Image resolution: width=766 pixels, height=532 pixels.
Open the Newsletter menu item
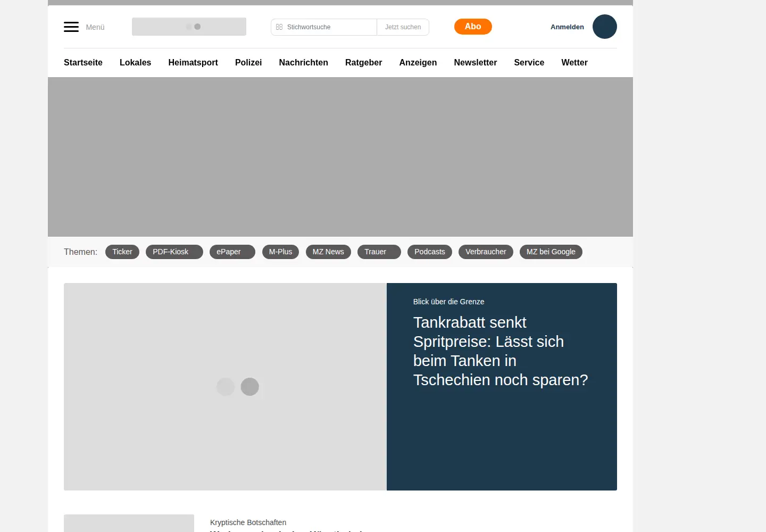tap(475, 62)
